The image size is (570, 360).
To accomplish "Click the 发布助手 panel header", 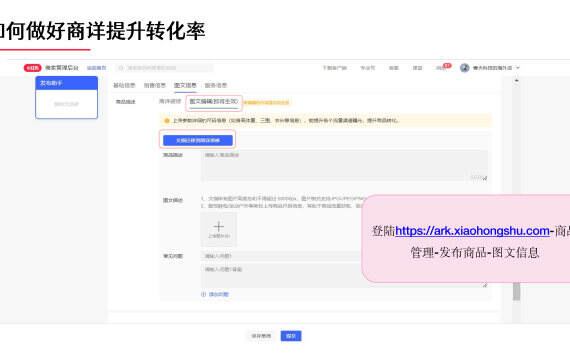I will 67,83.
